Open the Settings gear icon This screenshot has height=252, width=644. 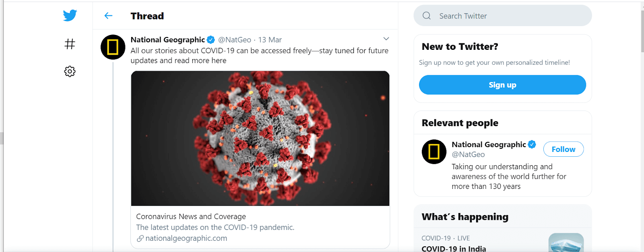pyautogui.click(x=69, y=71)
